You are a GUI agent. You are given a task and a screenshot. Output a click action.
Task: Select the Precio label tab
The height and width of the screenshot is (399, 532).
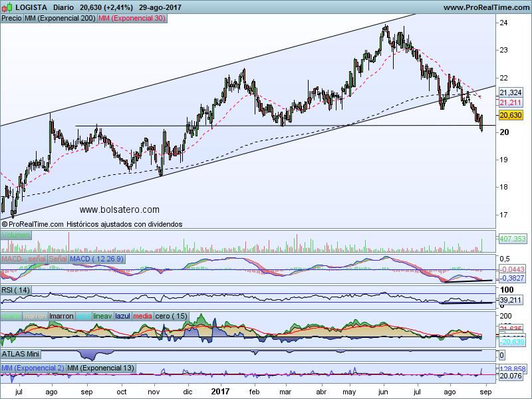[x=11, y=19]
